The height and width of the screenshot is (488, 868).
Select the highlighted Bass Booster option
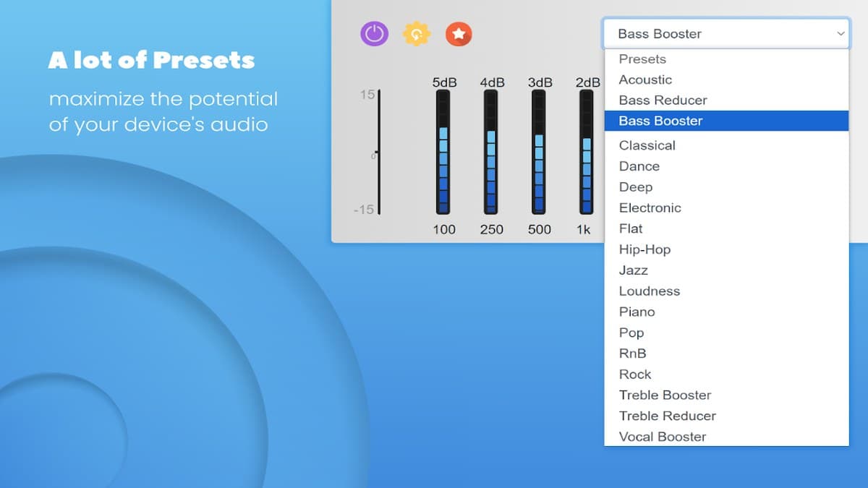726,121
